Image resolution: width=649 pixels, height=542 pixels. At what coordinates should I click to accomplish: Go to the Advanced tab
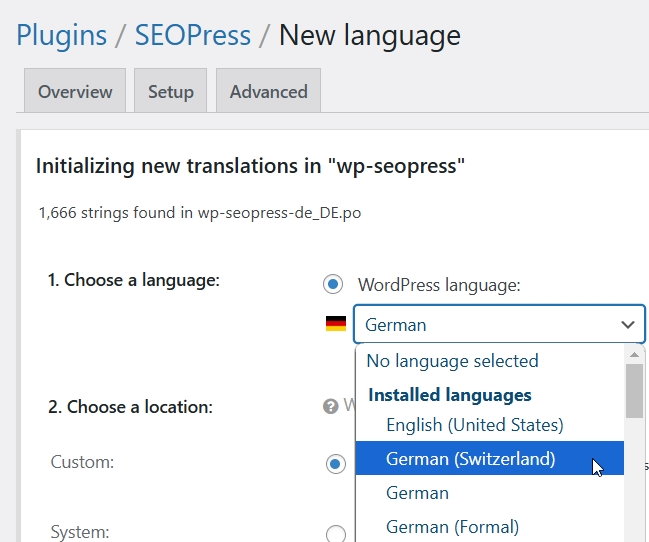[x=268, y=91]
